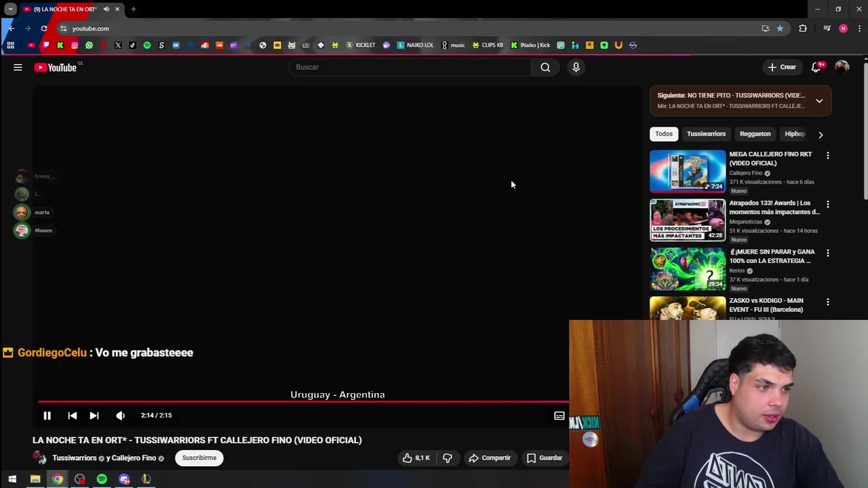Seek on the red video progress bar

(x=303, y=402)
